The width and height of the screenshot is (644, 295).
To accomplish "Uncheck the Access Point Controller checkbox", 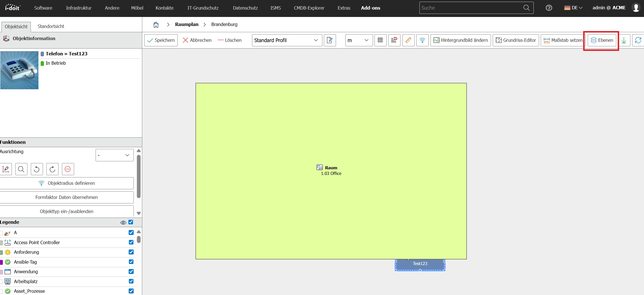I will [x=131, y=242].
